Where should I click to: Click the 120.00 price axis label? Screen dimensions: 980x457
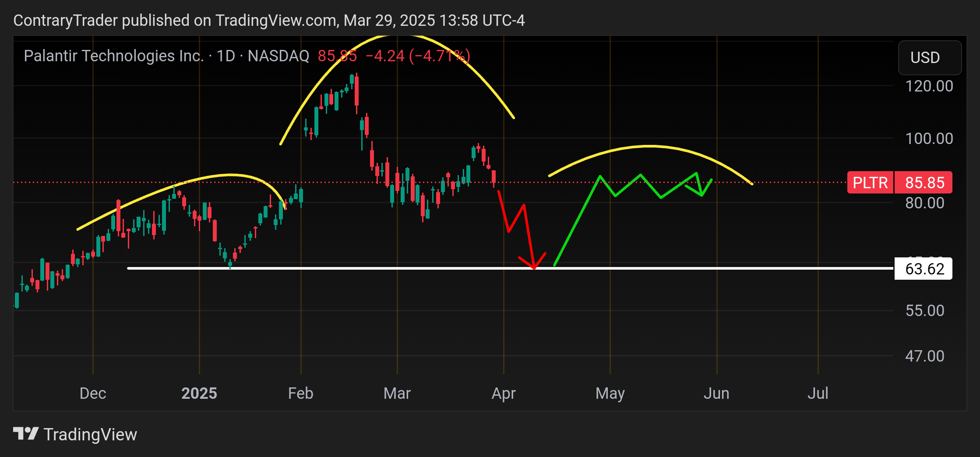tap(929, 86)
